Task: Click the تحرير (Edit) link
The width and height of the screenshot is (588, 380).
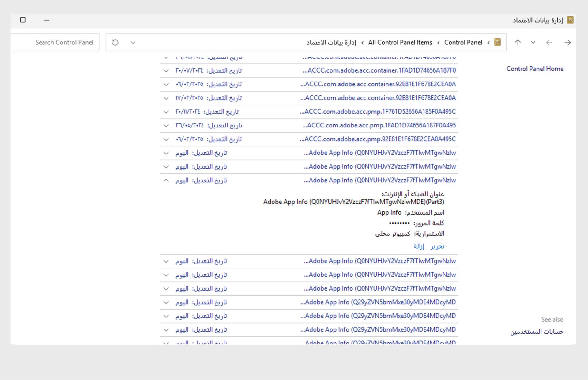Action: [437, 246]
